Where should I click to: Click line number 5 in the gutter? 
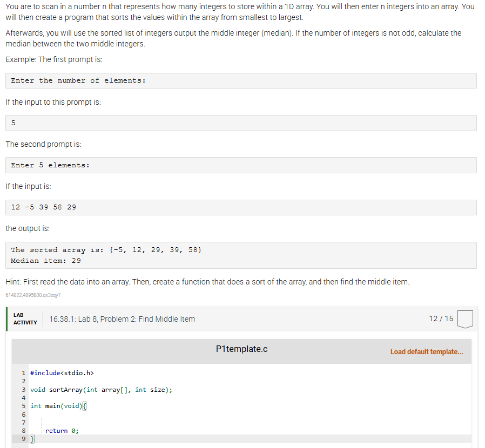click(23, 405)
